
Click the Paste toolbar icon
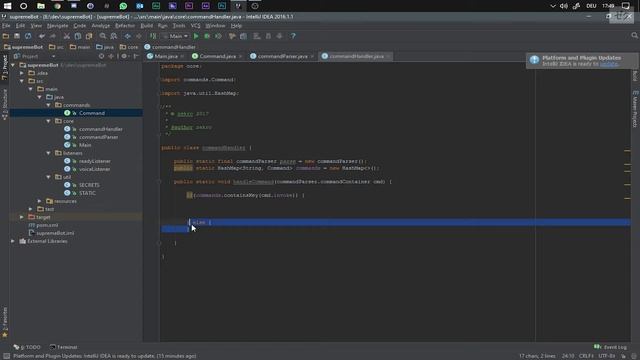coord(89,36)
